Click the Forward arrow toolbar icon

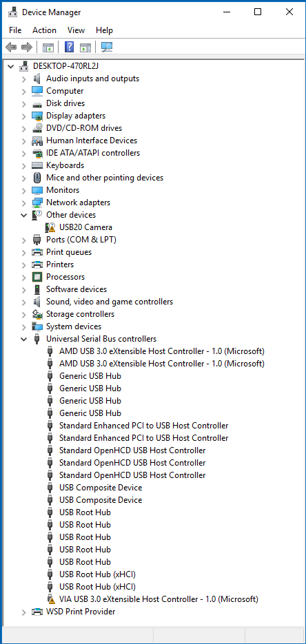[27, 48]
